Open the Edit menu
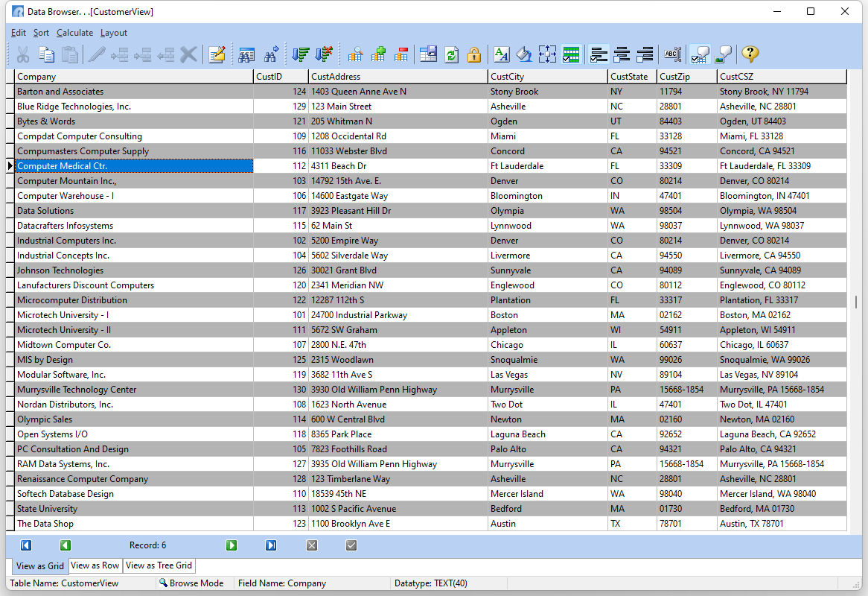 [19, 33]
